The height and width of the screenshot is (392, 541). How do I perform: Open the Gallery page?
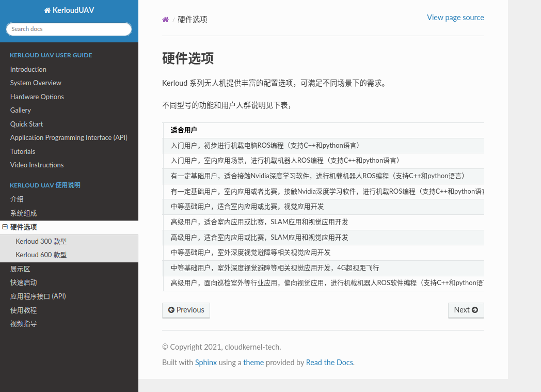coord(21,110)
